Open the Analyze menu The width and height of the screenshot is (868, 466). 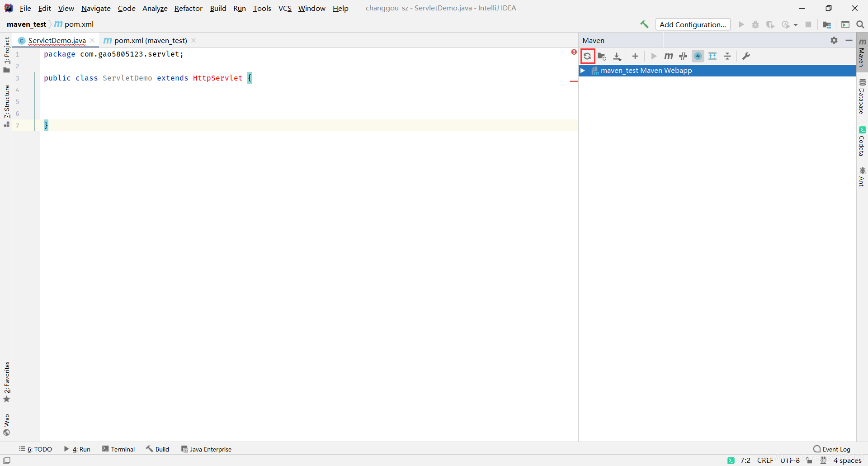click(155, 8)
